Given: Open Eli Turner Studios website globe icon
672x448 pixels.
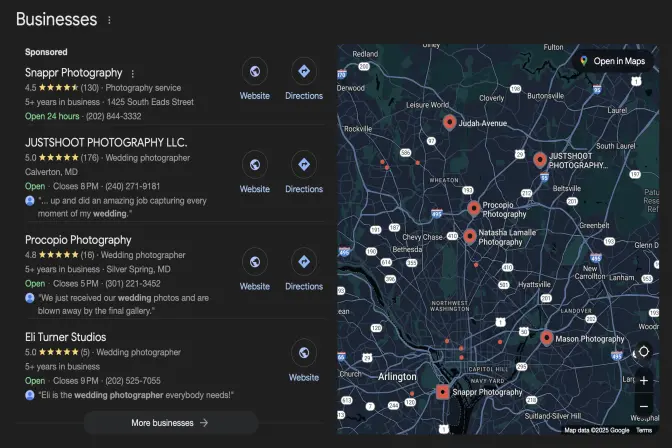Looking at the screenshot, I should [x=304, y=353].
